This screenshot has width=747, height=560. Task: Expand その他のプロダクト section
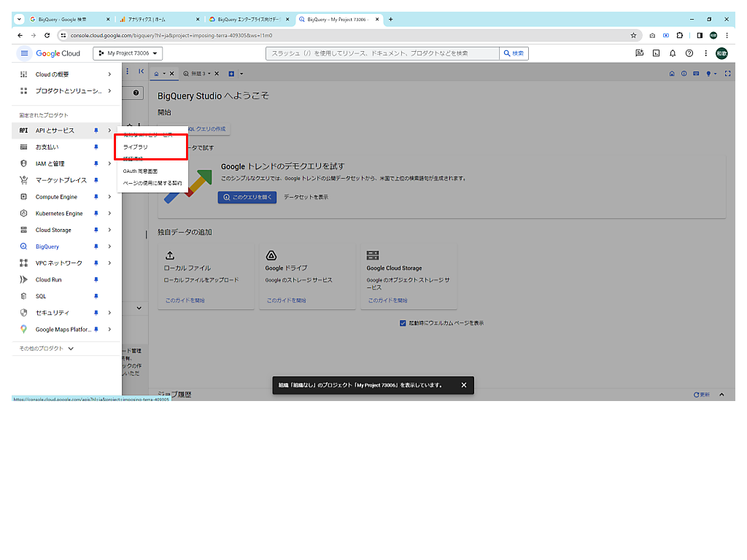click(46, 349)
